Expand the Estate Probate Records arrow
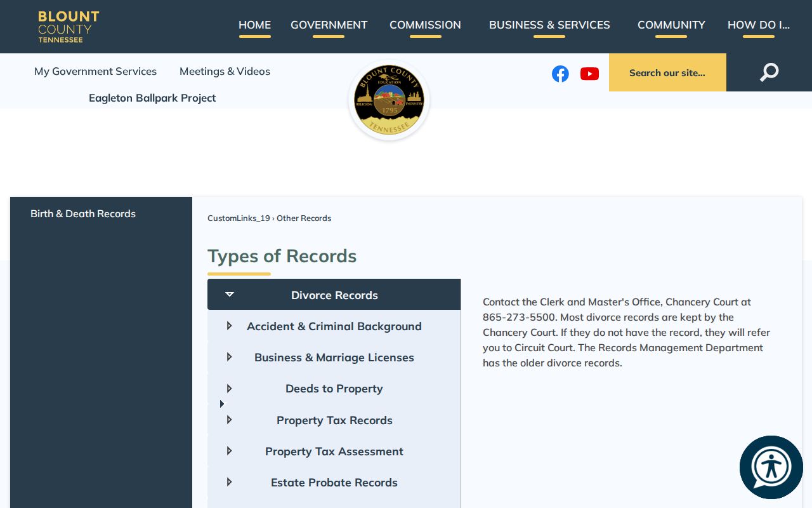 click(230, 482)
